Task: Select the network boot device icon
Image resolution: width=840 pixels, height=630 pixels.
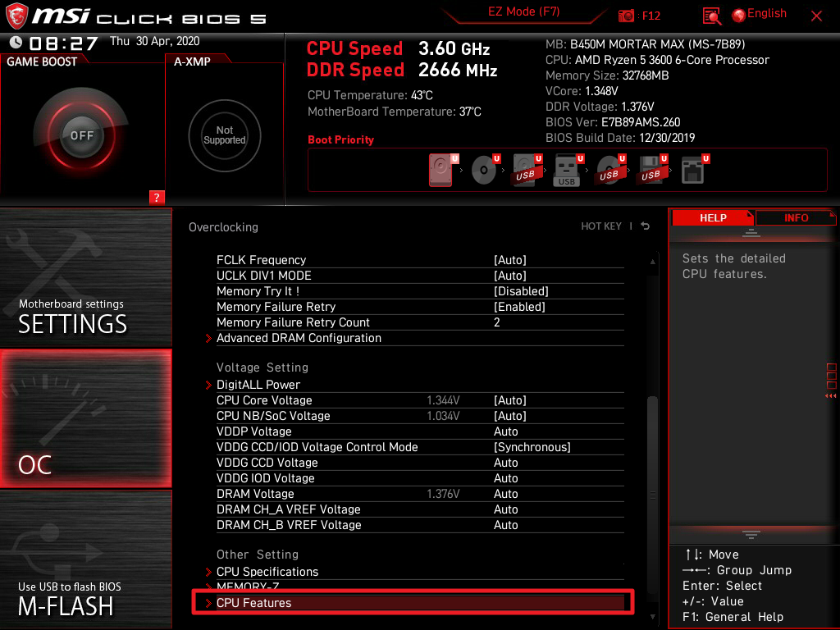Action: (x=692, y=170)
